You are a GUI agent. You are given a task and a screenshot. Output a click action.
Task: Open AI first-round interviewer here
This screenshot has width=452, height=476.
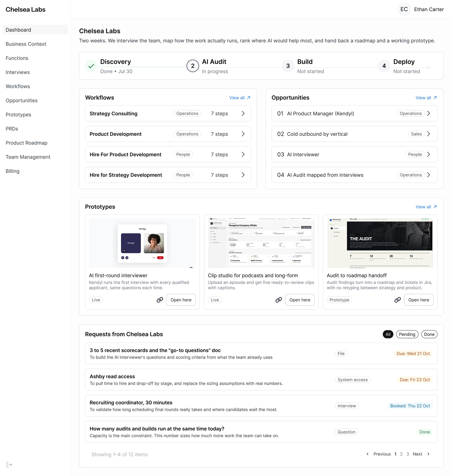pyautogui.click(x=181, y=300)
